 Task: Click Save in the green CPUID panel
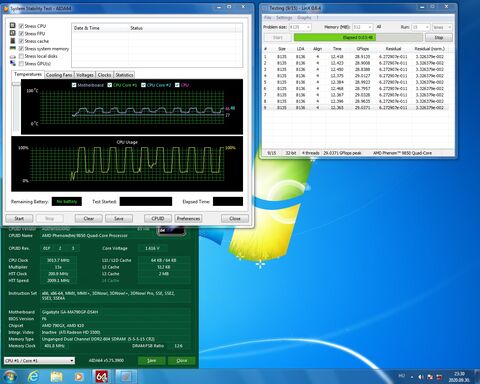pyautogui.click(x=151, y=361)
